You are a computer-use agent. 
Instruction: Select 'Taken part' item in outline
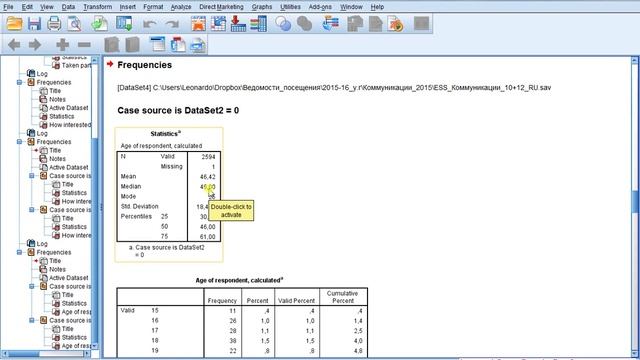(x=76, y=65)
